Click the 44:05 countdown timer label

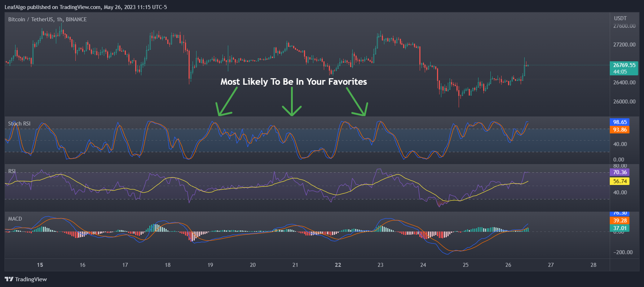[620, 72]
